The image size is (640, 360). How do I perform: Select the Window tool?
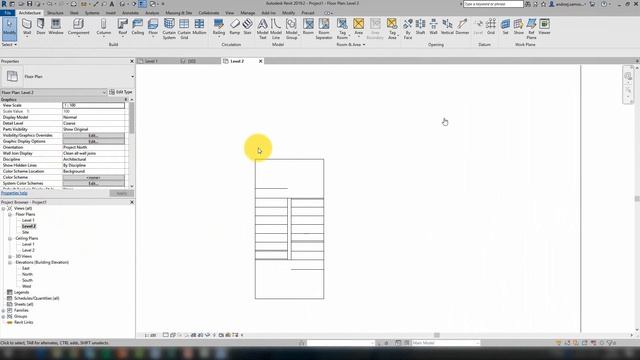56,27
